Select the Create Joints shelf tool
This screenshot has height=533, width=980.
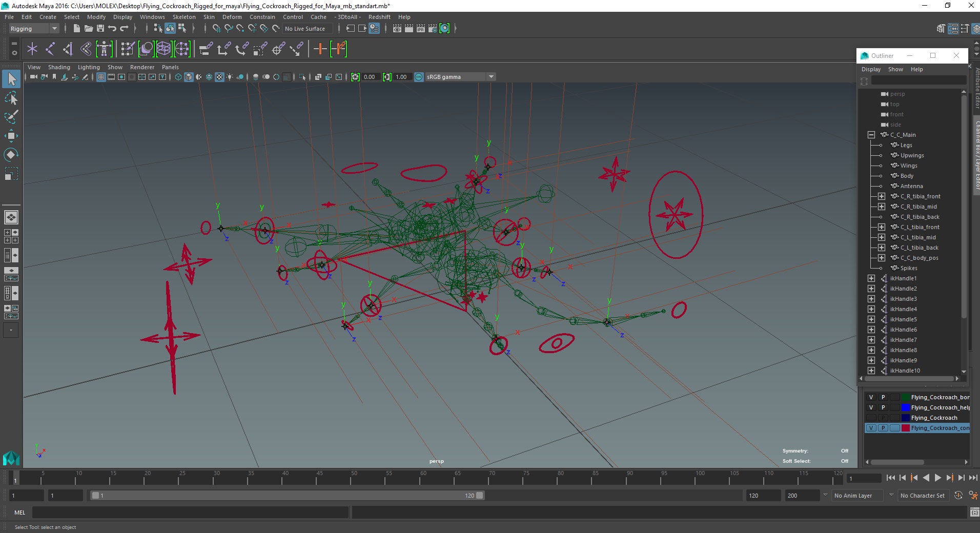tap(50, 49)
